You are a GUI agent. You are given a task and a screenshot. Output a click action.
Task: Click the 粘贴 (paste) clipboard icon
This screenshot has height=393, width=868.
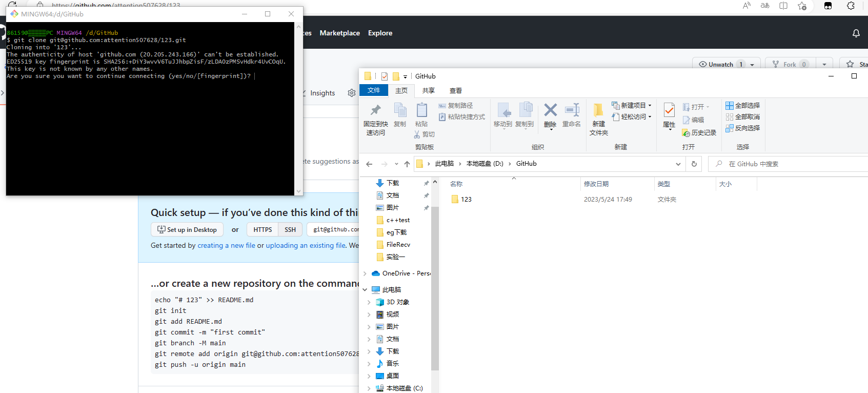421,110
